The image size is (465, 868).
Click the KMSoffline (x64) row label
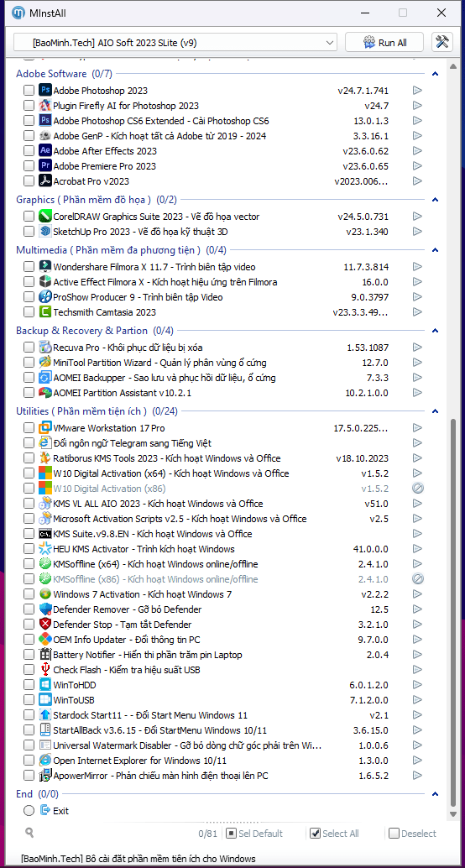pyautogui.click(x=155, y=564)
